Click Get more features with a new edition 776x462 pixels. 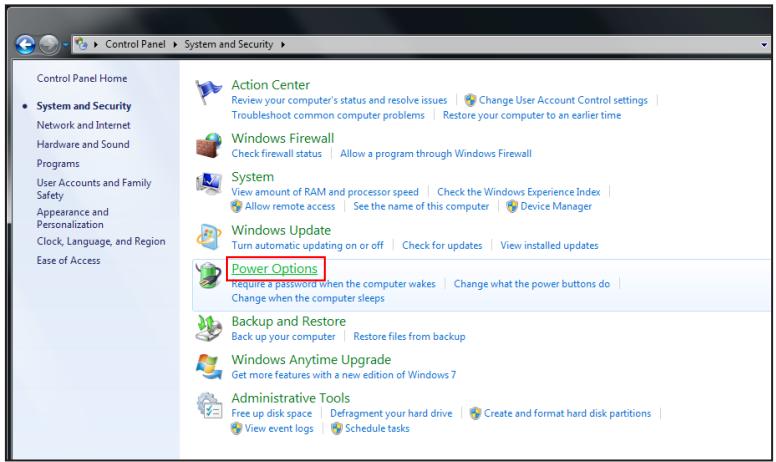coord(343,375)
